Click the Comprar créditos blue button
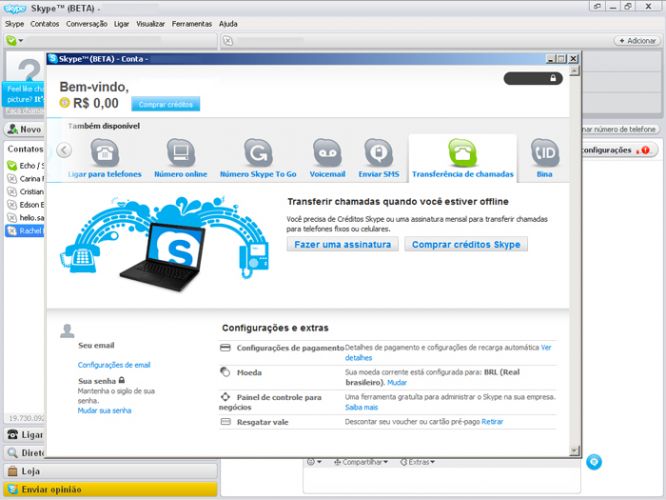This screenshot has width=666, height=500. click(166, 104)
